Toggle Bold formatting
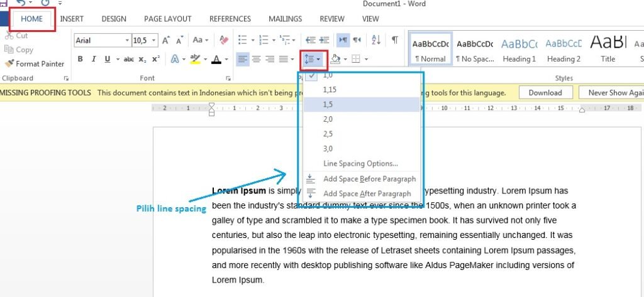644x297 pixels. [x=80, y=59]
